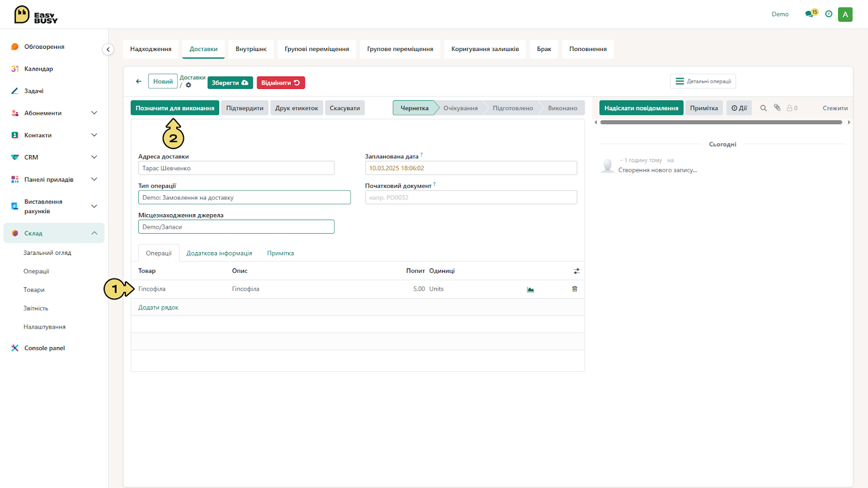Click the Панелі приладів sidebar icon
This screenshot has height=488, width=868.
click(x=15, y=179)
